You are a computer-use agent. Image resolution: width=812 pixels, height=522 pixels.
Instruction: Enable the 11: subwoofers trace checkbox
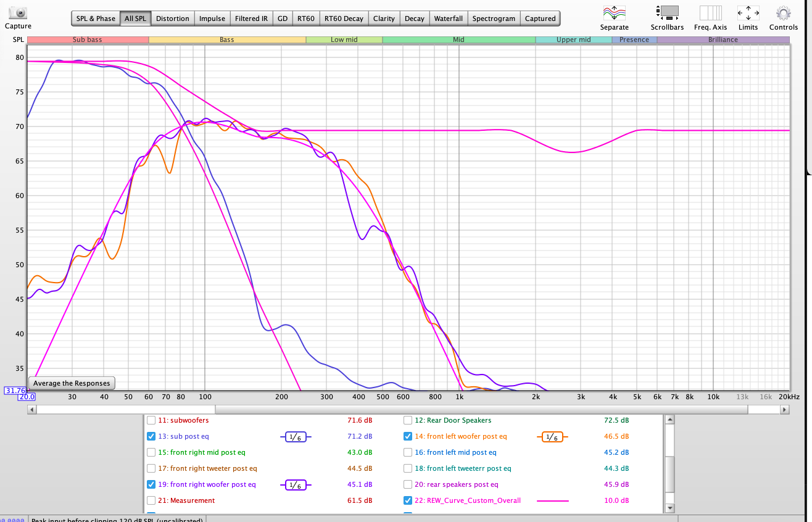tap(151, 421)
